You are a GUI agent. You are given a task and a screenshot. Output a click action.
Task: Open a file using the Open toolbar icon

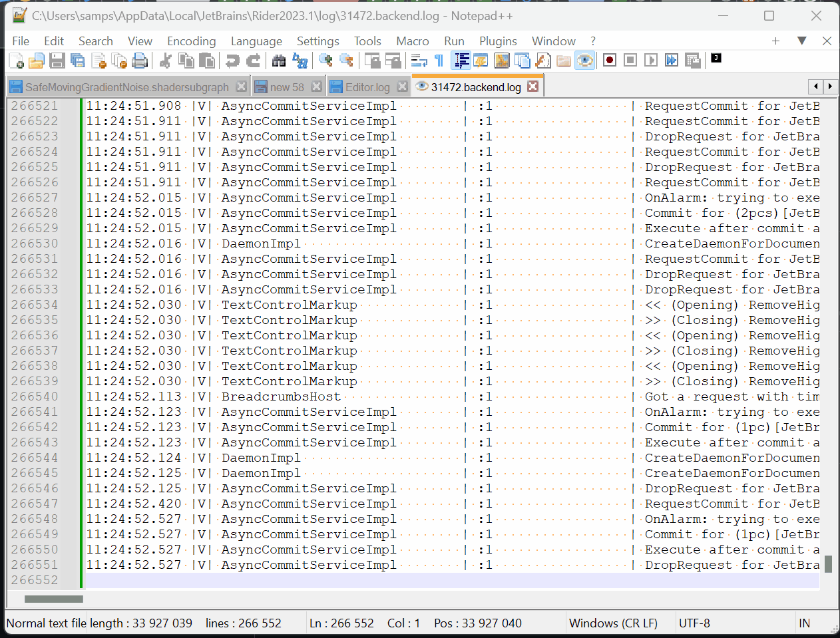coord(37,60)
